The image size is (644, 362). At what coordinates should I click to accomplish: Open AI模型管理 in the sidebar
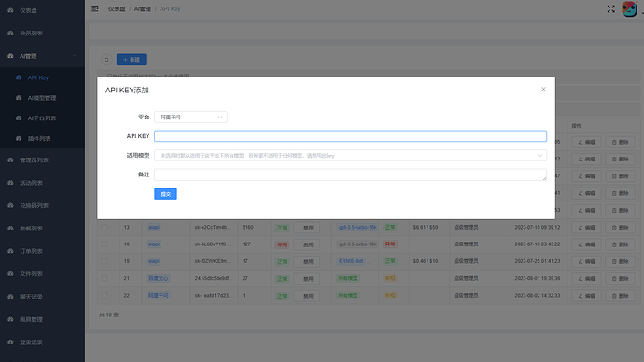pos(42,98)
